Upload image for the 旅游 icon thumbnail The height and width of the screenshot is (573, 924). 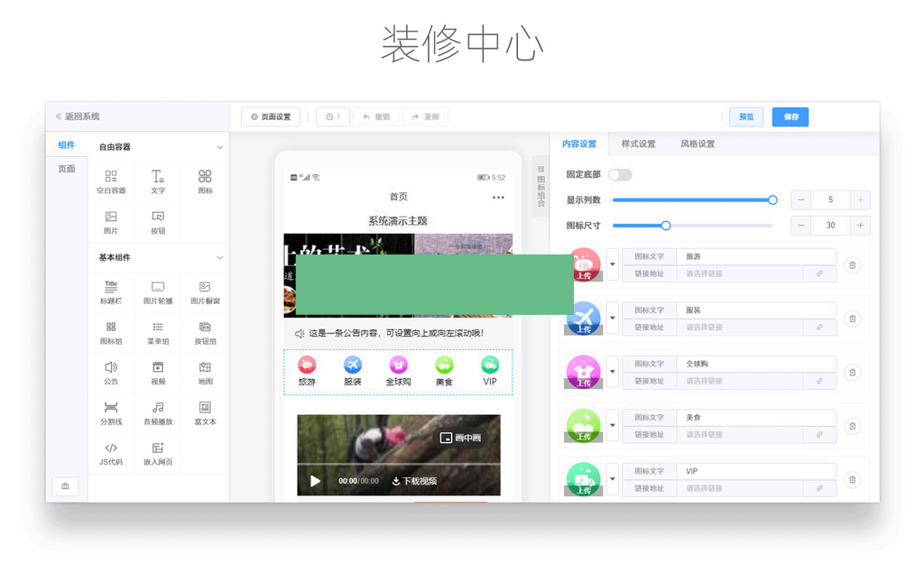584,264
